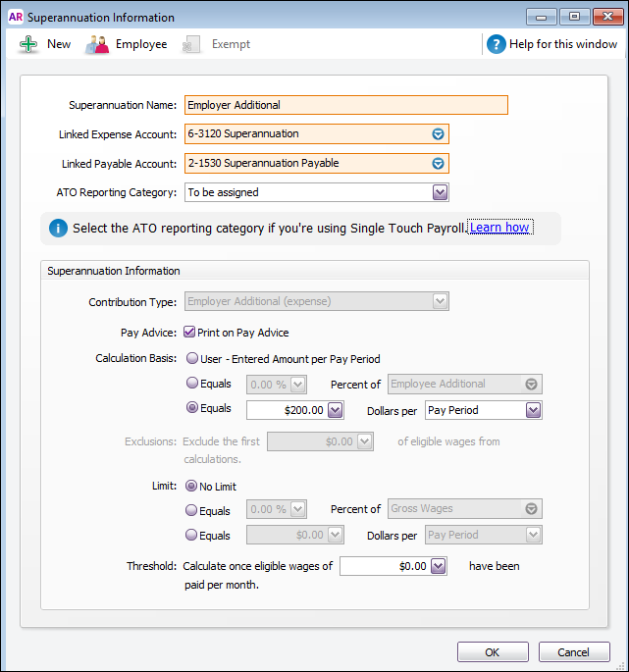This screenshot has width=629, height=672.
Task: Open the Employee list icon
Action: (x=97, y=44)
